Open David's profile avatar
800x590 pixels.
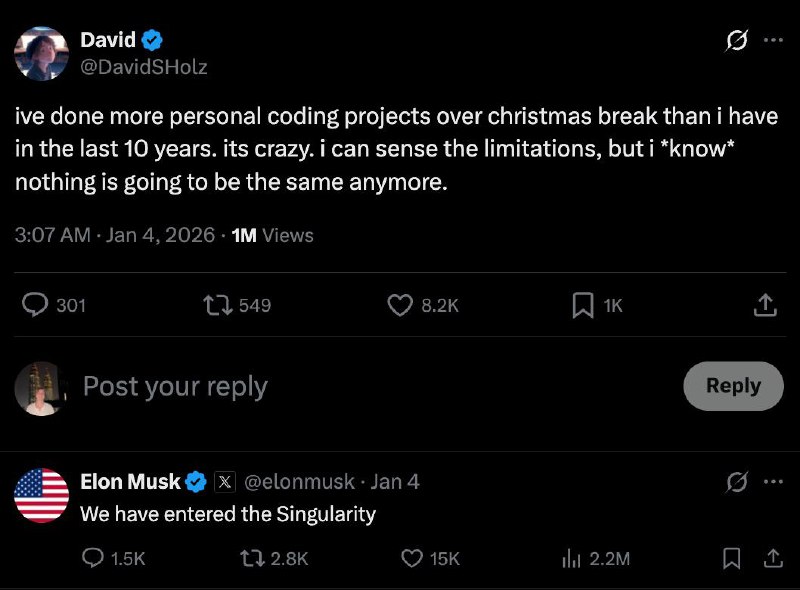click(41, 54)
